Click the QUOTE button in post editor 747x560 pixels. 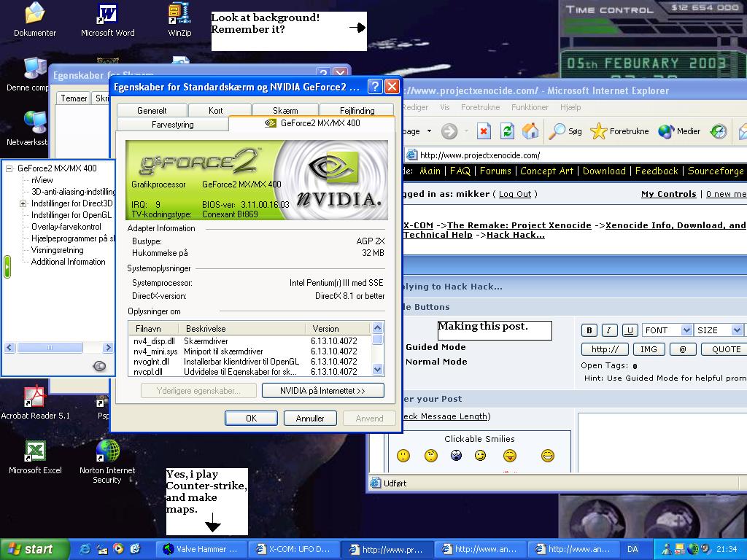(726, 349)
